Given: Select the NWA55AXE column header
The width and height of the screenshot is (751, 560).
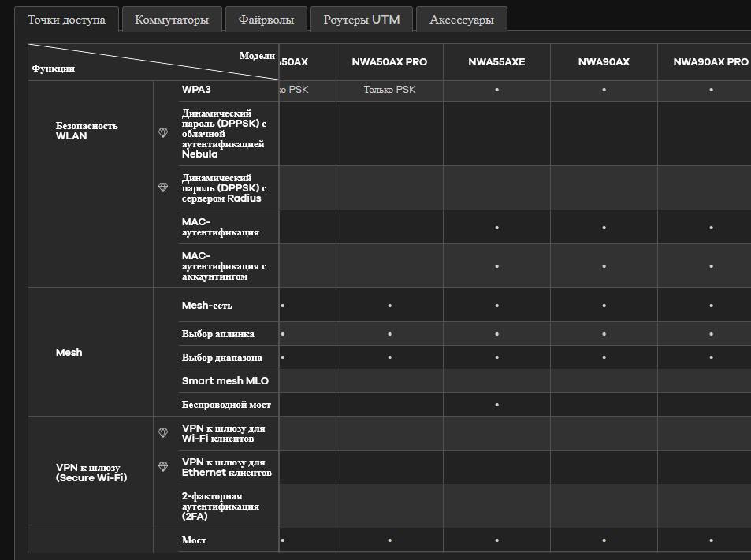Looking at the screenshot, I should (496, 61).
